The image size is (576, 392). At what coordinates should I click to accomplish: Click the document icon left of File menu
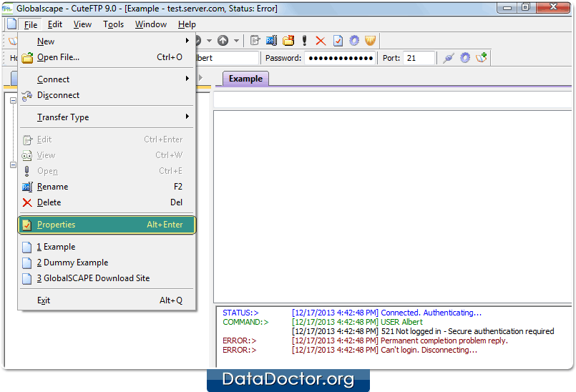pyautogui.click(x=11, y=24)
